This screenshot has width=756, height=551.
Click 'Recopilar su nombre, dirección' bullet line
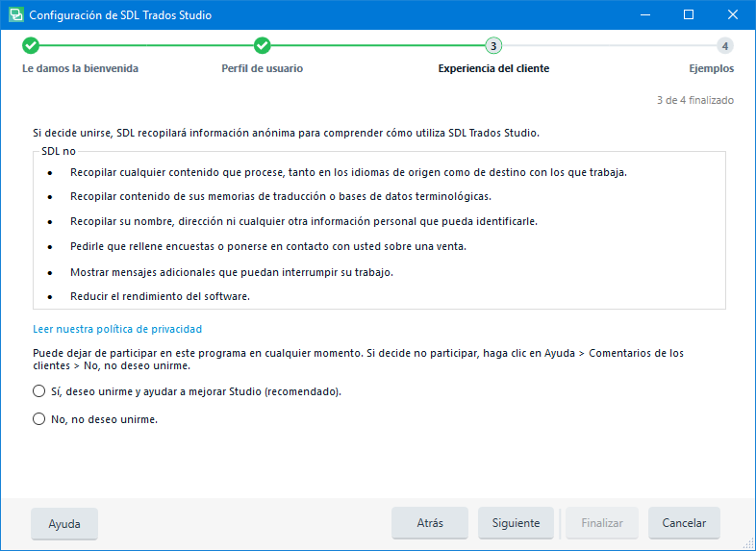tap(304, 222)
